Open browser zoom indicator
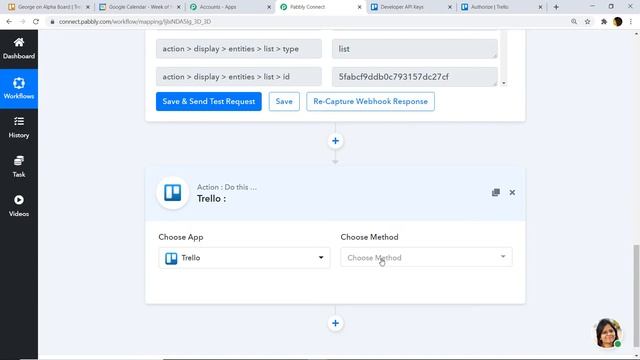The height and width of the screenshot is (360, 640). [574, 22]
